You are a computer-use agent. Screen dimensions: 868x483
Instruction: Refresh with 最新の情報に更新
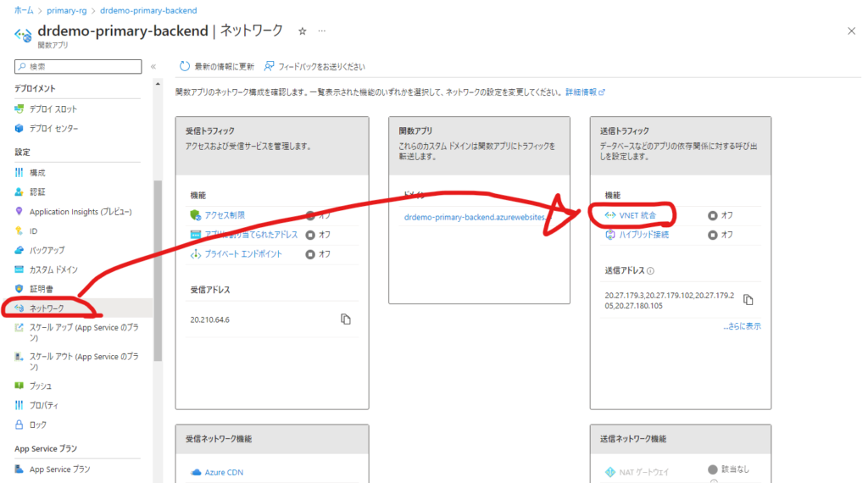[x=216, y=66]
